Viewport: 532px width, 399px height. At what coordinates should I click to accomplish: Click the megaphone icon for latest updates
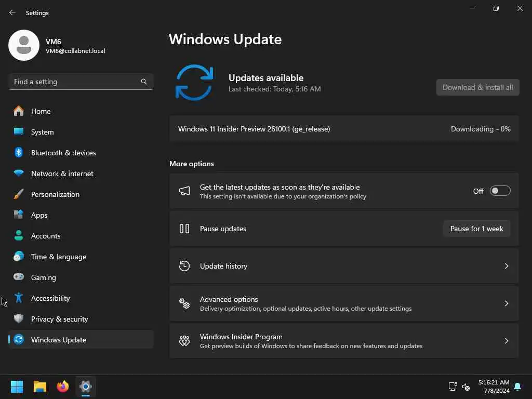(x=184, y=191)
